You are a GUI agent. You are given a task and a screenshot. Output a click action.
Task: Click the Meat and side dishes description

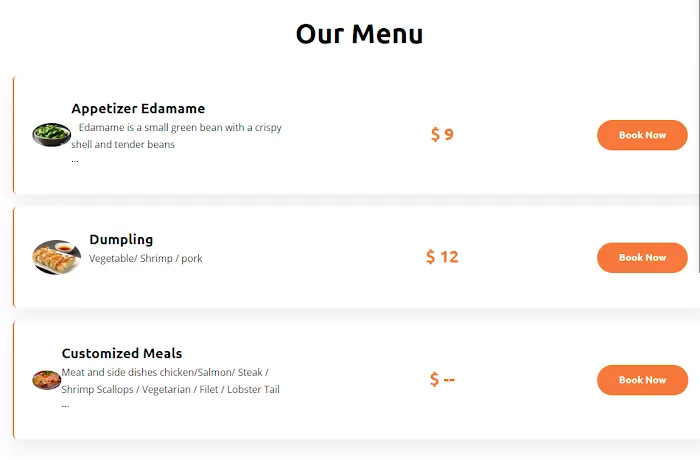[x=170, y=380]
